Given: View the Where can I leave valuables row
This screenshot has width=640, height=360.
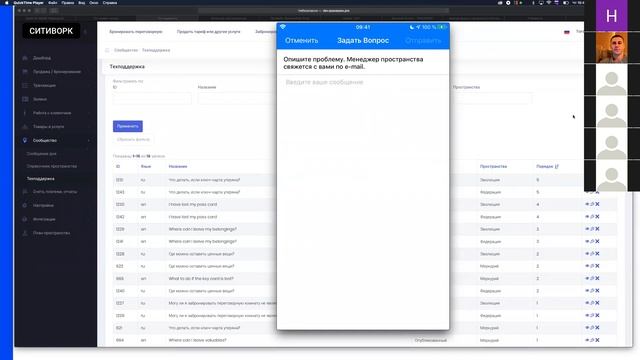Looking at the screenshot, I should (x=587, y=340).
